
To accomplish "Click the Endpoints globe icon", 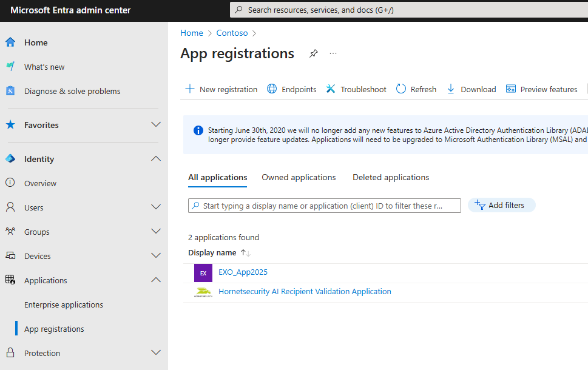I will click(x=272, y=89).
